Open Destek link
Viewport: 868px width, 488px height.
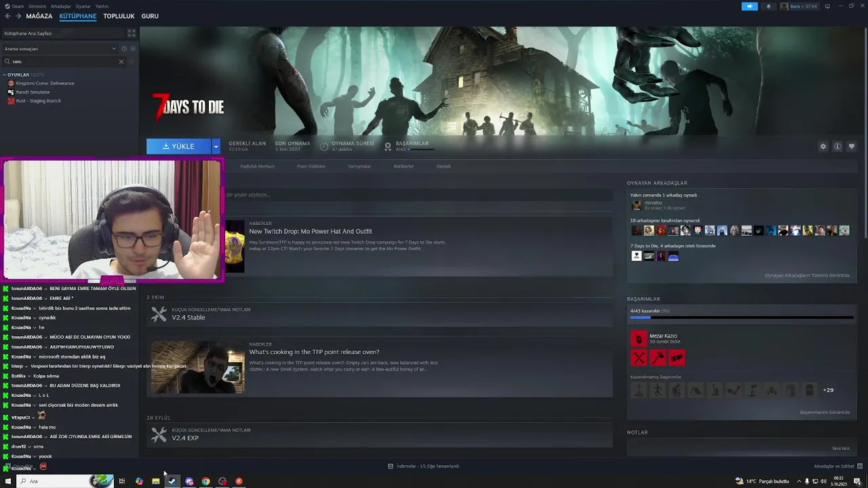[443, 166]
